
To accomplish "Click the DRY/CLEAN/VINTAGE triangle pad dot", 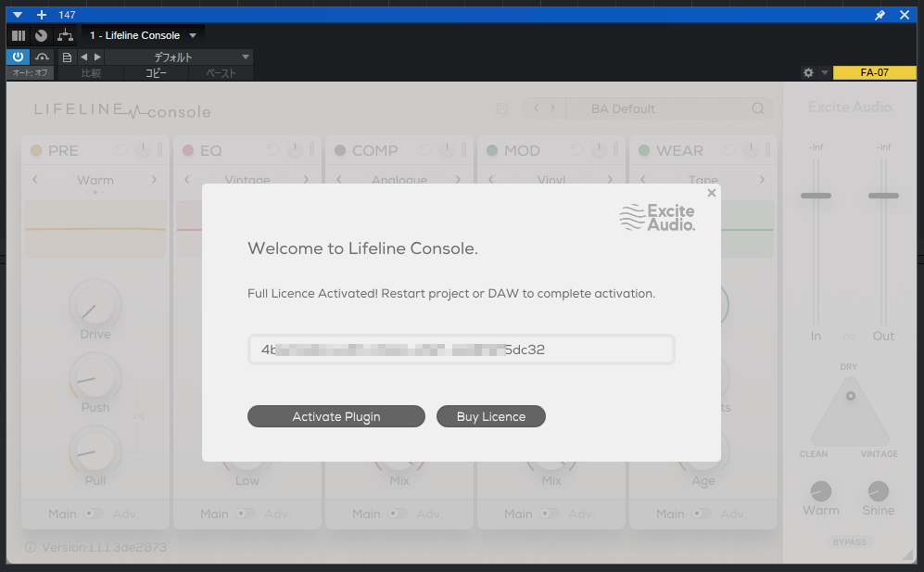I will [851, 396].
